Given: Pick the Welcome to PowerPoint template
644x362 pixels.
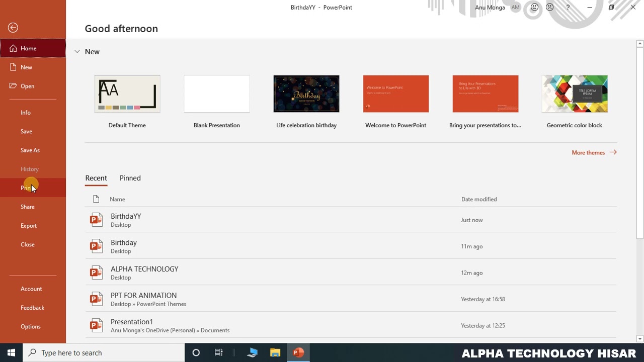Looking at the screenshot, I should [396, 94].
